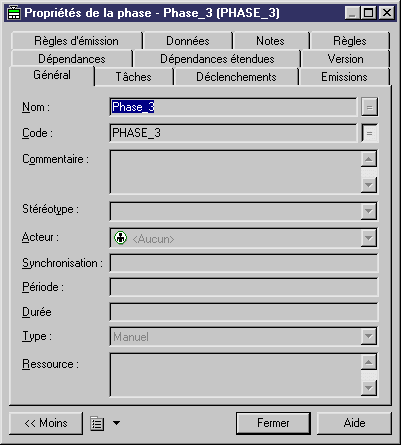Expand the Type dropdown showing Manuel
This screenshot has width=401, height=445.
(x=369, y=336)
